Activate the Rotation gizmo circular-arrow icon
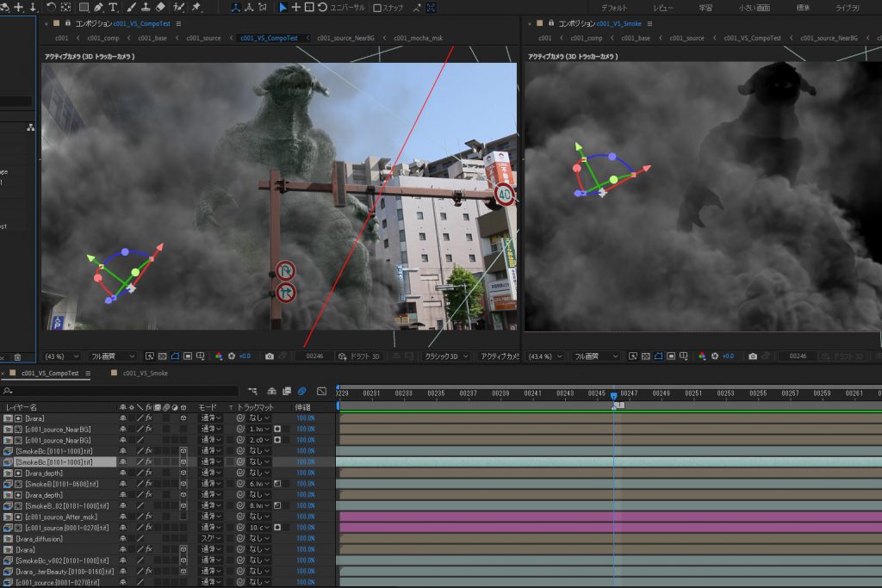The height and width of the screenshot is (588, 882). click(x=322, y=7)
